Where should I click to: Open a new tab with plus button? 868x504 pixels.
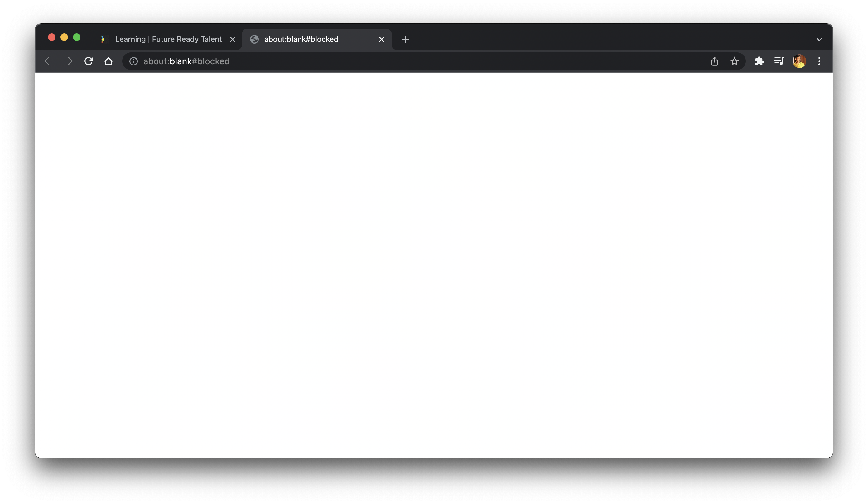[405, 39]
